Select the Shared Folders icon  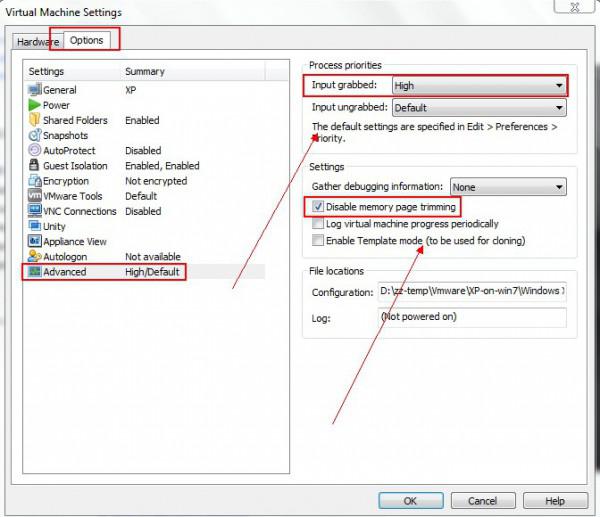pos(34,120)
